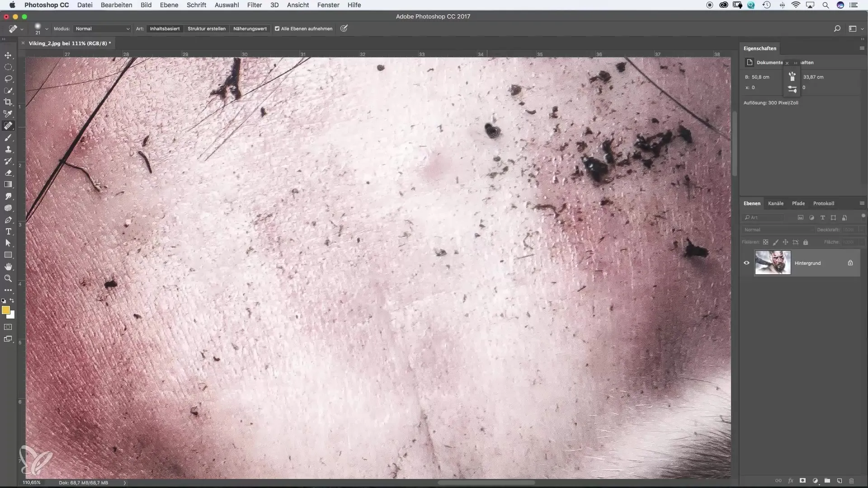Click the 'Inhaltsbasiert' type button

[165, 28]
